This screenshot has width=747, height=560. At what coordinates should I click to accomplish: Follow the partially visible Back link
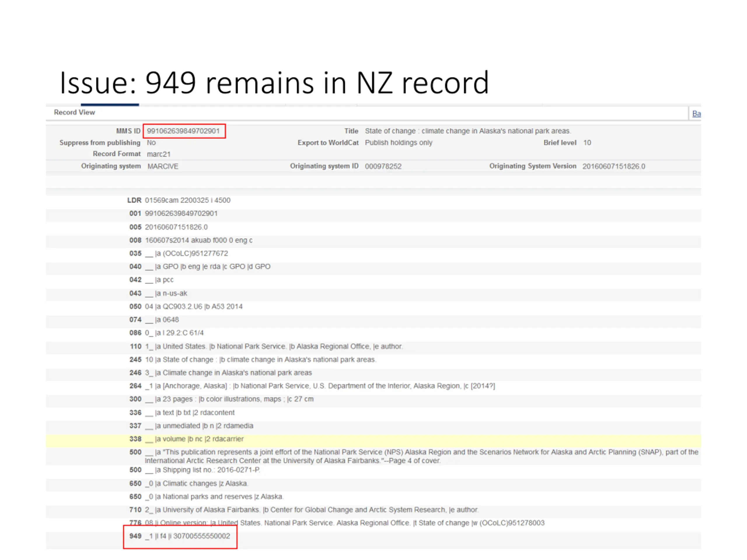pyautogui.click(x=696, y=113)
